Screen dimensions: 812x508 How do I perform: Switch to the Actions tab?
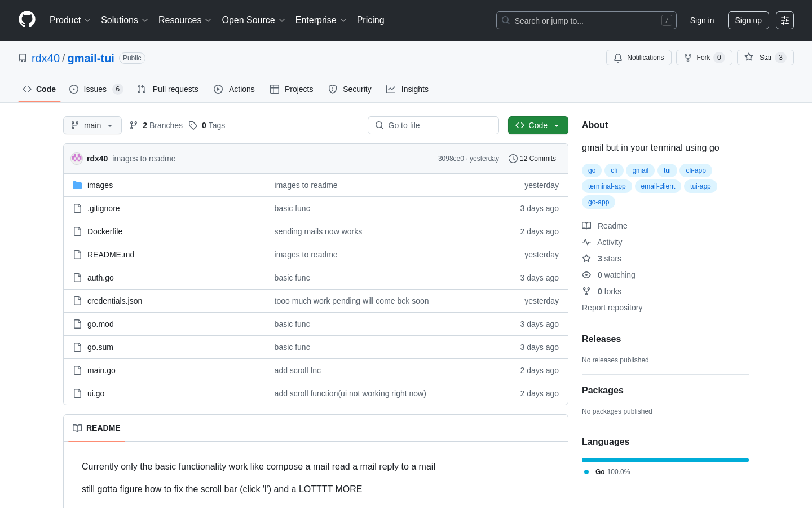234,89
